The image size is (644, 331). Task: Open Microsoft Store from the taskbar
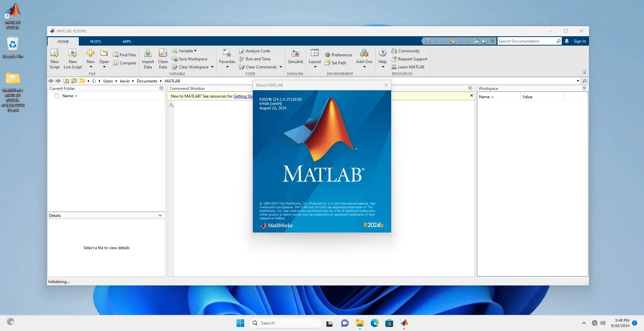point(389,323)
